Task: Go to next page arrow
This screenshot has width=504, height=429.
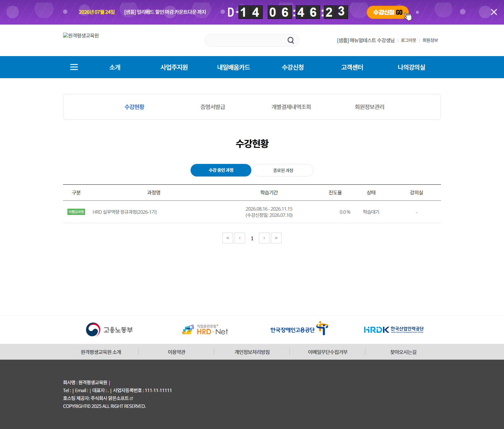Action: click(264, 238)
